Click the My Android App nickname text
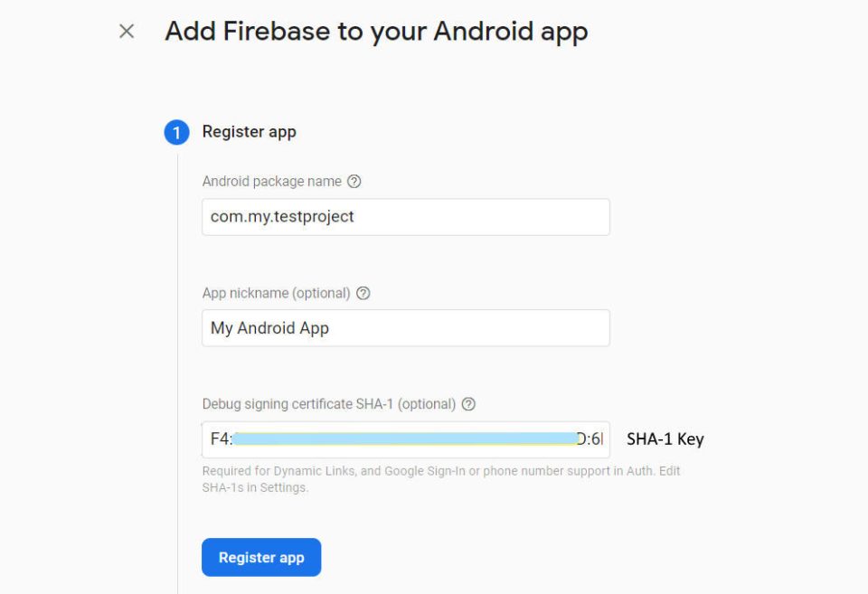Viewport: 868px width, 594px height. coord(269,328)
